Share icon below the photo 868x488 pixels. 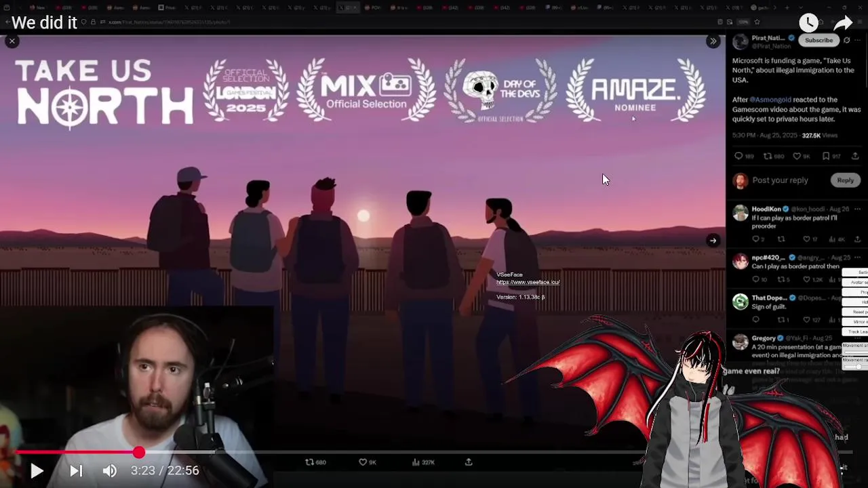[x=469, y=462]
